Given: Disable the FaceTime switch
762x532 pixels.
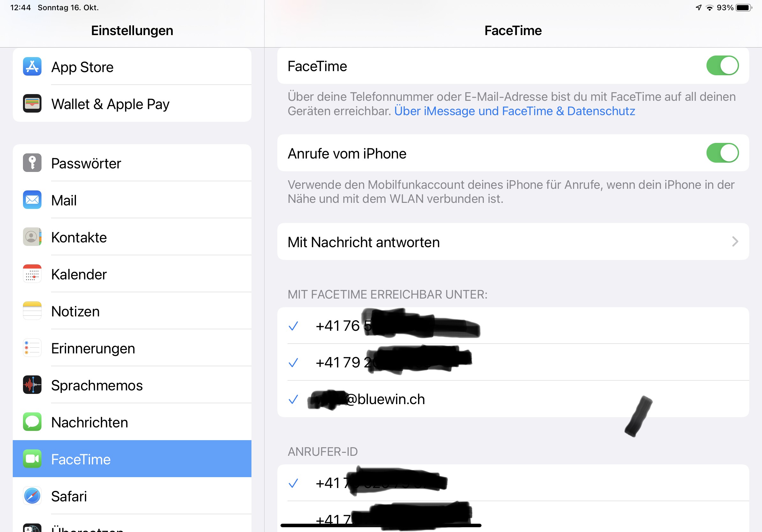Looking at the screenshot, I should (x=722, y=66).
